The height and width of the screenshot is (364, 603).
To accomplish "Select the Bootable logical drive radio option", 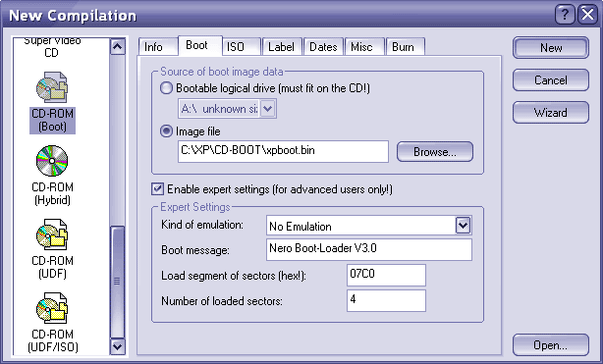I will click(x=166, y=88).
